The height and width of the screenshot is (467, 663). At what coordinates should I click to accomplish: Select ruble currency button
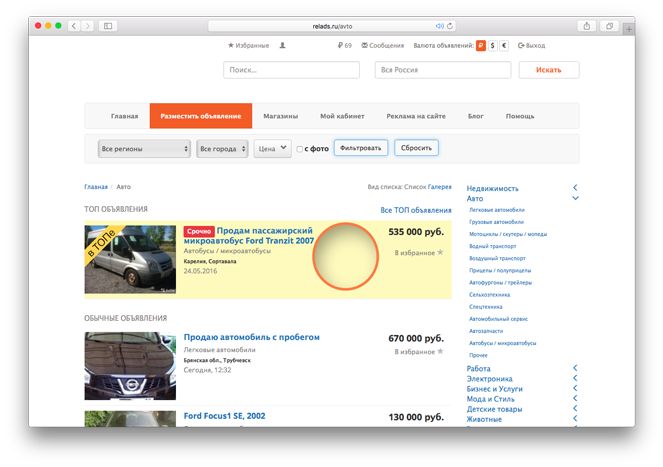pyautogui.click(x=481, y=45)
